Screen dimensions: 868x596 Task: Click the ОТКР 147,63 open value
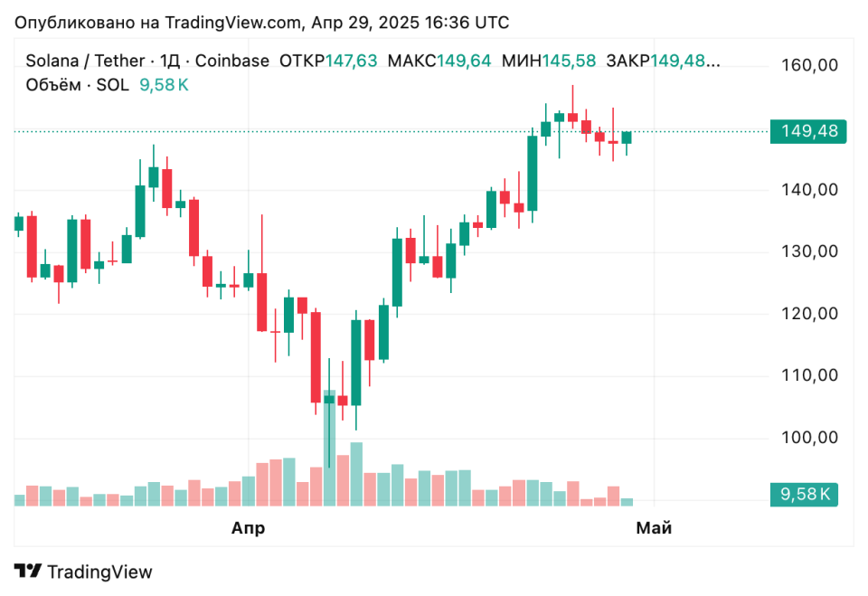click(328, 61)
